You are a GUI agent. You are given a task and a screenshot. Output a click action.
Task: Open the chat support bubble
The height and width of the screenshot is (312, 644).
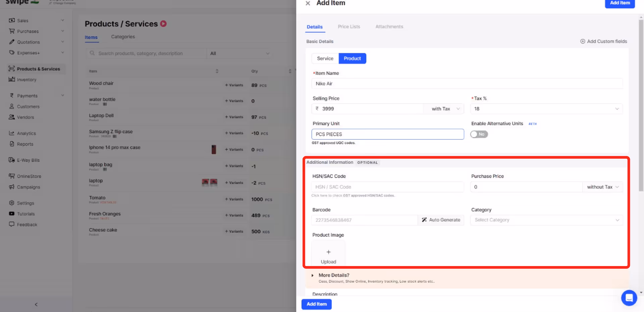pyautogui.click(x=629, y=298)
